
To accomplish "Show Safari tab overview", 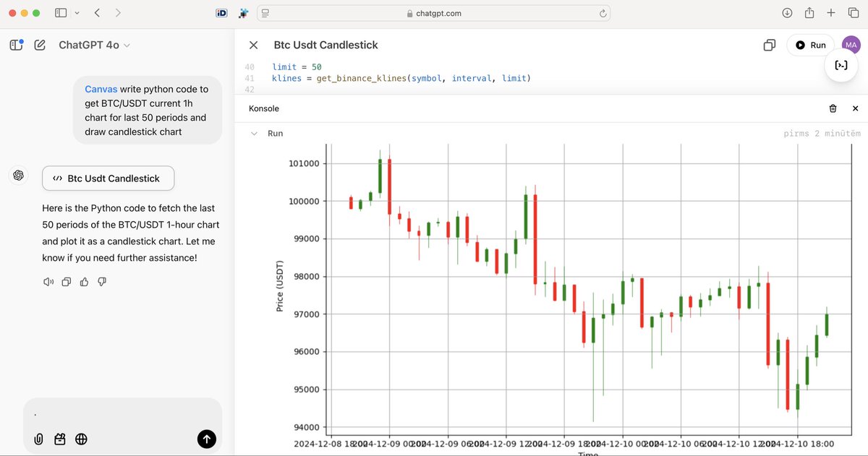I will (x=853, y=13).
